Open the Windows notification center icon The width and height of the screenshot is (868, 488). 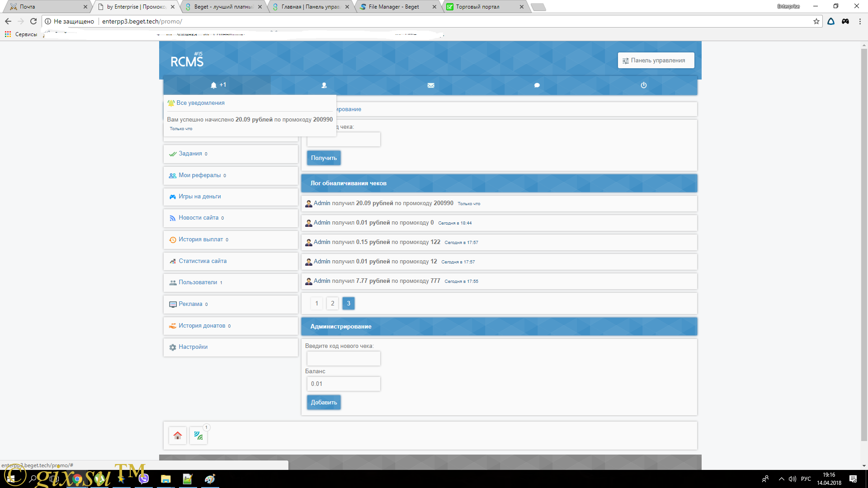[x=853, y=479]
